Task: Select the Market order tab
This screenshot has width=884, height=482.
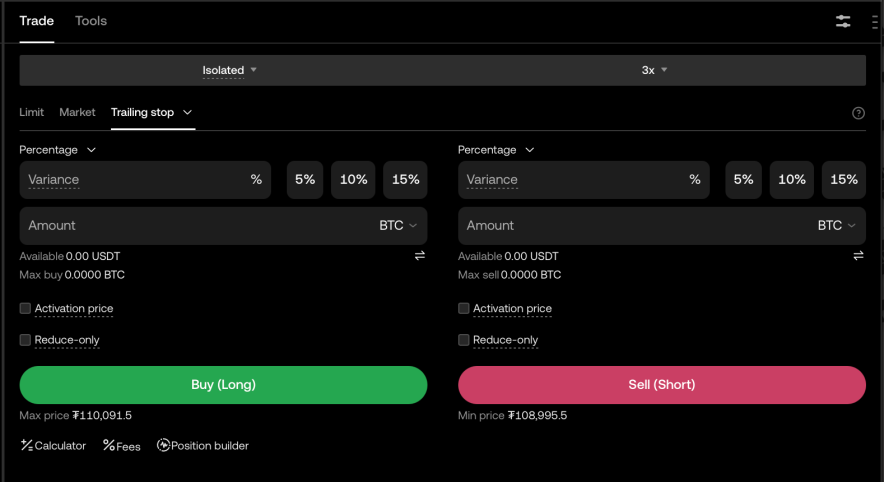Action: pos(77,112)
